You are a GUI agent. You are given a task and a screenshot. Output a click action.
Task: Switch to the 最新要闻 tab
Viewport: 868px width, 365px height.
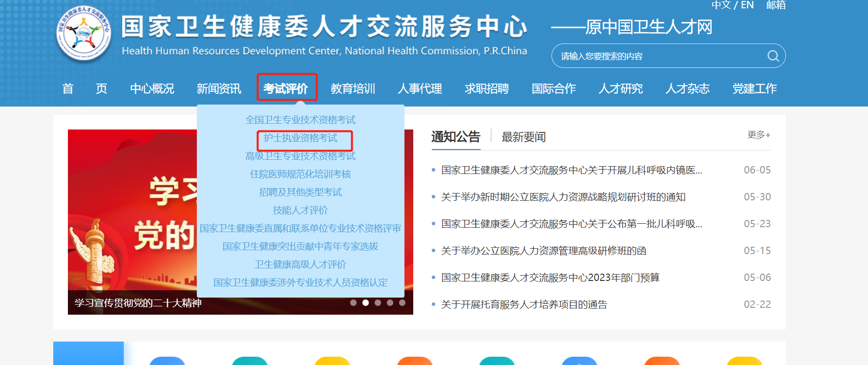(524, 137)
